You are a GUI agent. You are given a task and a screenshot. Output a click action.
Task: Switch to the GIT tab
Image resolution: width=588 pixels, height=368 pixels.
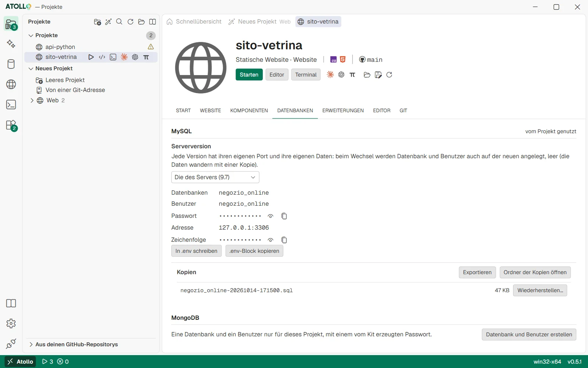403,110
